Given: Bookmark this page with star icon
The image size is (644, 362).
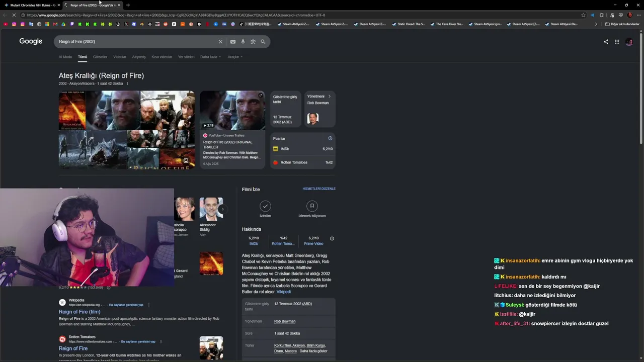Looking at the screenshot, I should point(583,15).
